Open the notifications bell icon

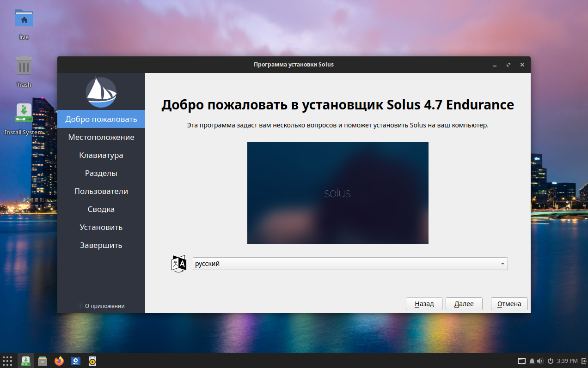(x=531, y=361)
